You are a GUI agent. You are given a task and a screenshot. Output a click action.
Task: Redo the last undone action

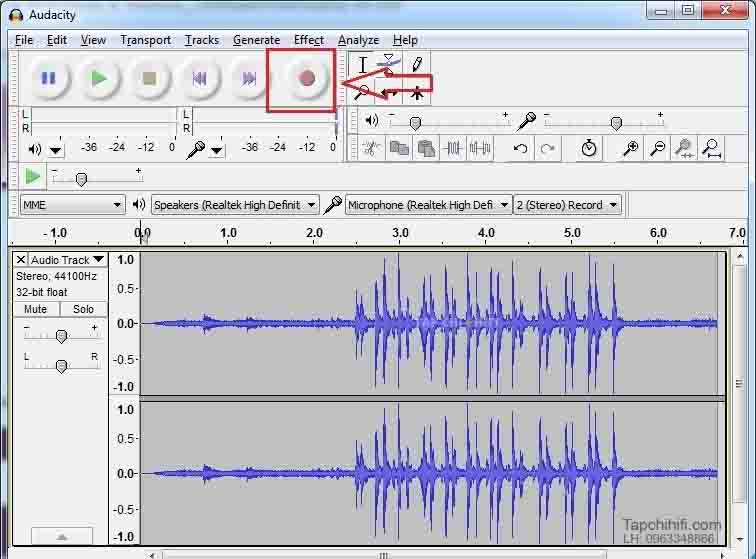click(547, 148)
